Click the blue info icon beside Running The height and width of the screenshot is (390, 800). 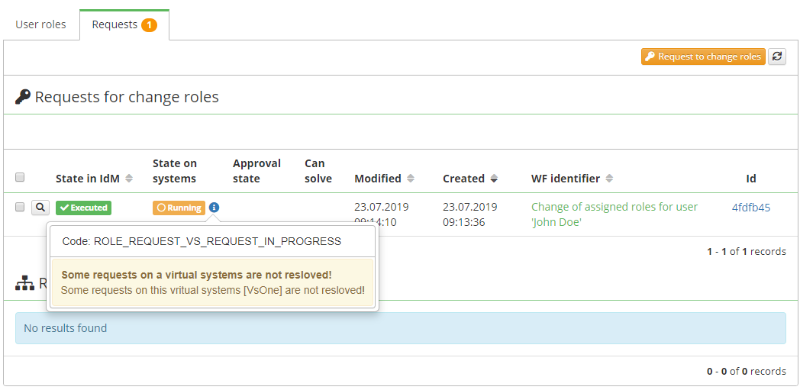tap(214, 208)
